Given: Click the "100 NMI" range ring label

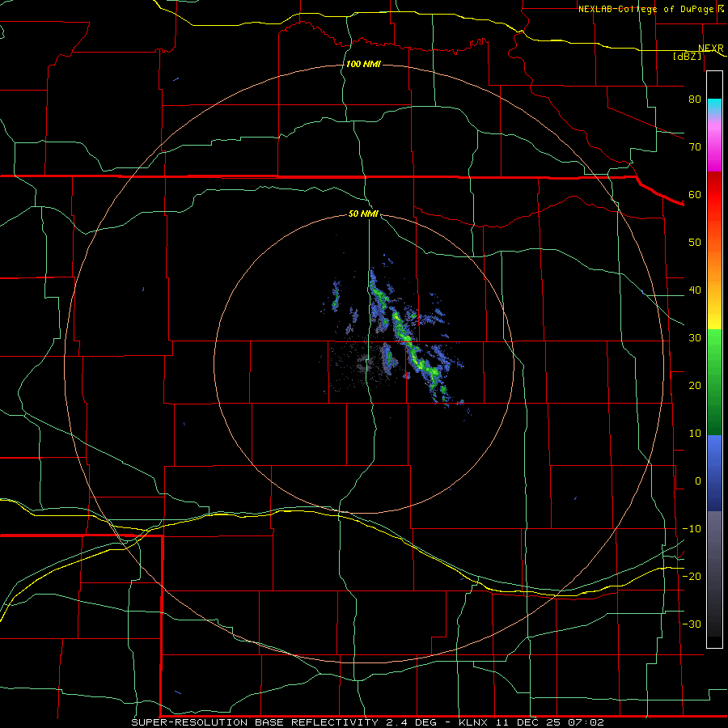Looking at the screenshot, I should [x=363, y=64].
